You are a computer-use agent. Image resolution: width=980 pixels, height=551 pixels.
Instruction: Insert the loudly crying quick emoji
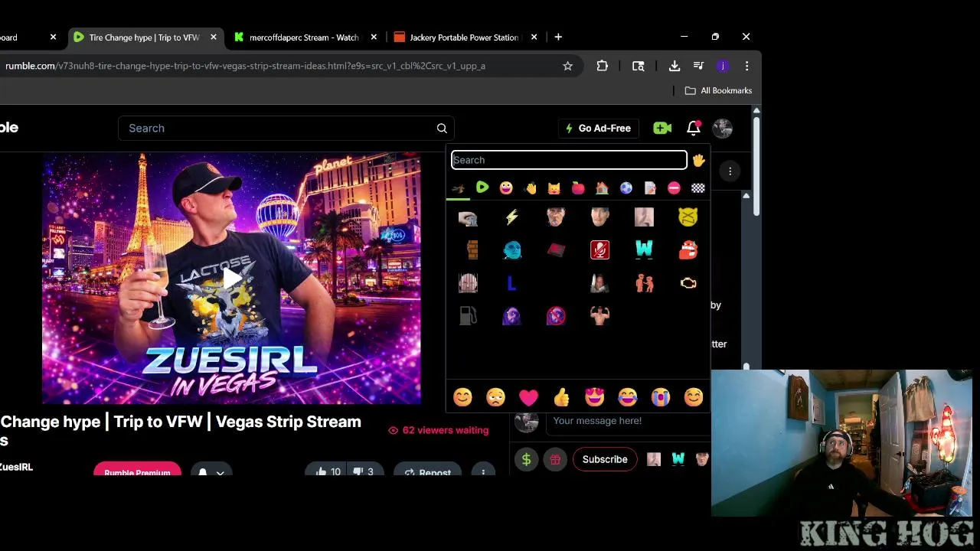tap(660, 397)
